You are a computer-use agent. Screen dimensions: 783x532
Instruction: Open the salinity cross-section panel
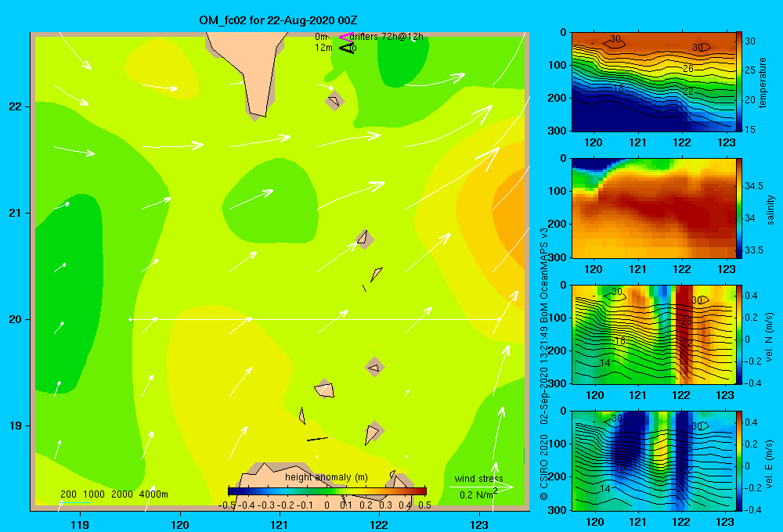653,208
